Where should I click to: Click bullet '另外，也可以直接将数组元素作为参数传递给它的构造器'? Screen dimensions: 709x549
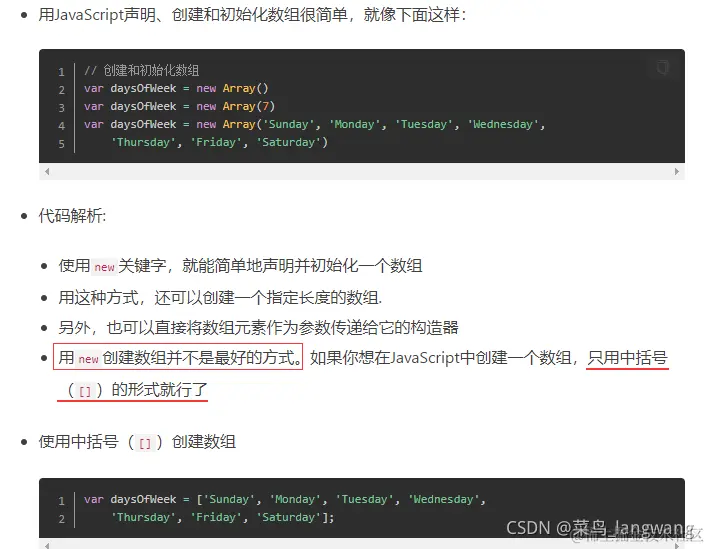click(x=258, y=327)
